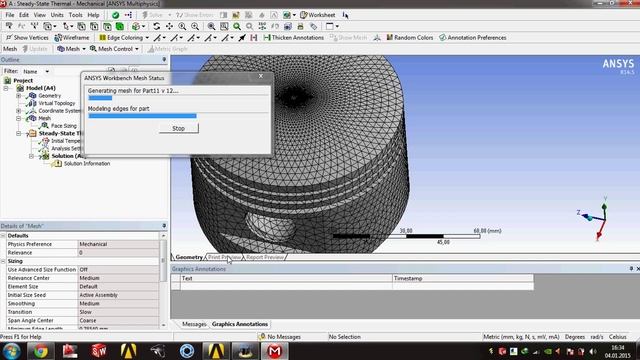Open the Edit menu
Screen dimensions: 640x360
tap(24, 15)
